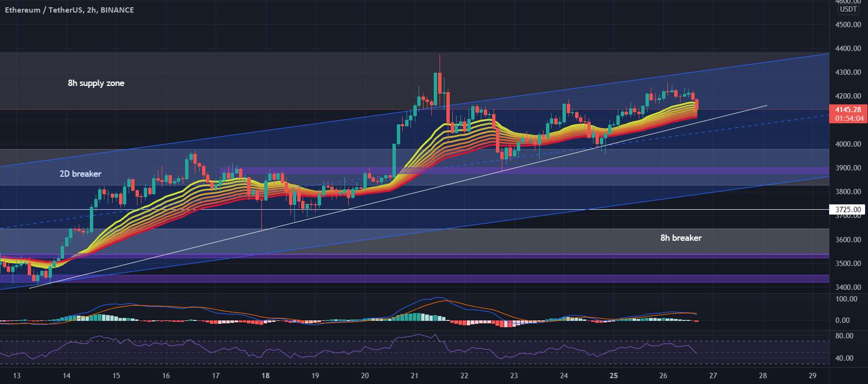Click date 20 on the time axis
The image size is (868, 384).
pyautogui.click(x=365, y=376)
